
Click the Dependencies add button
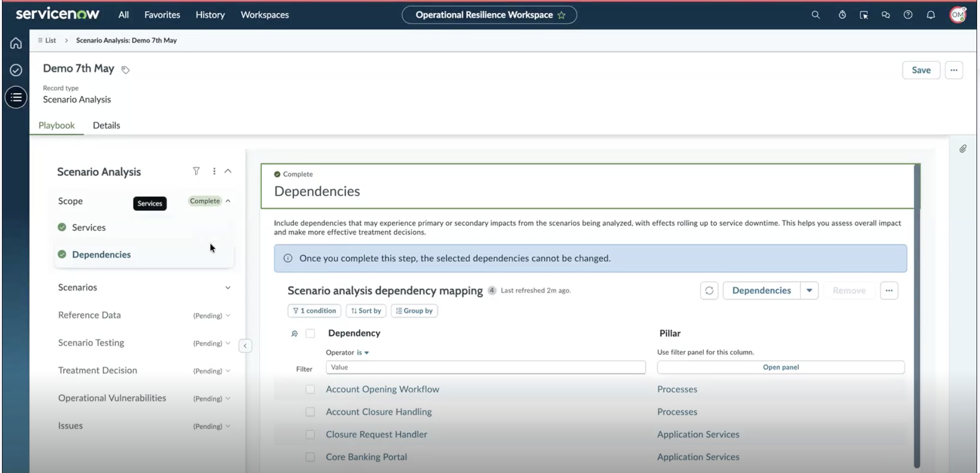tap(761, 290)
